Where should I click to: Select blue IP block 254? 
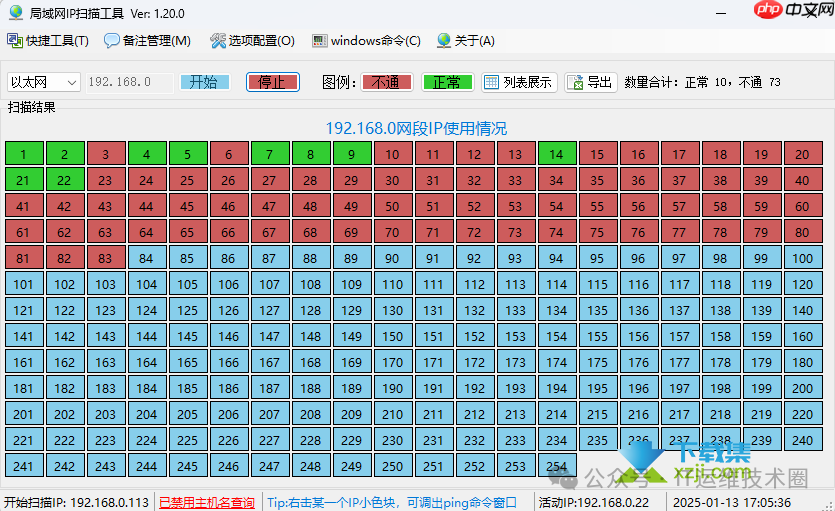point(556,466)
